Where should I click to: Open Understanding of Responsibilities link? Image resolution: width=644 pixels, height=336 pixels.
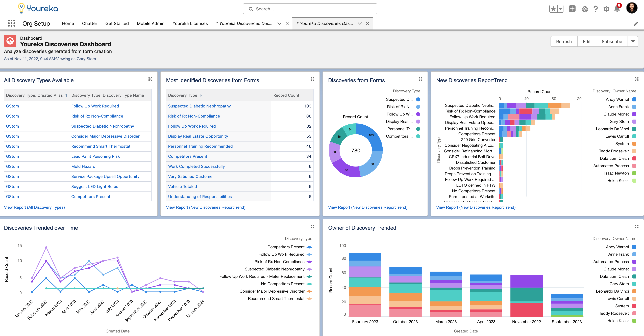click(x=200, y=197)
